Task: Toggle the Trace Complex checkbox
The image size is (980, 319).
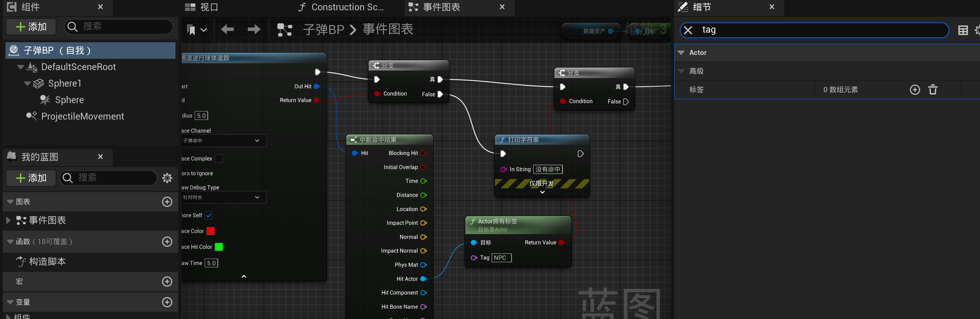Action: pos(219,158)
